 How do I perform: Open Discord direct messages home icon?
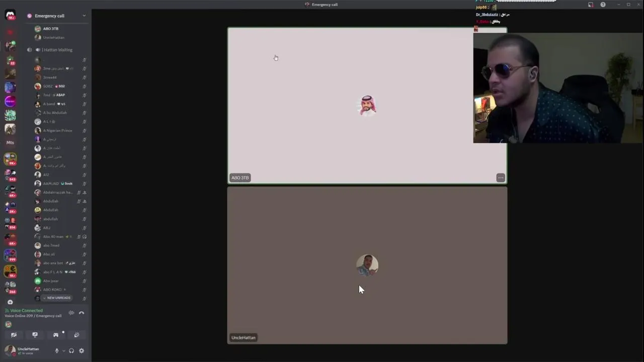(10, 15)
